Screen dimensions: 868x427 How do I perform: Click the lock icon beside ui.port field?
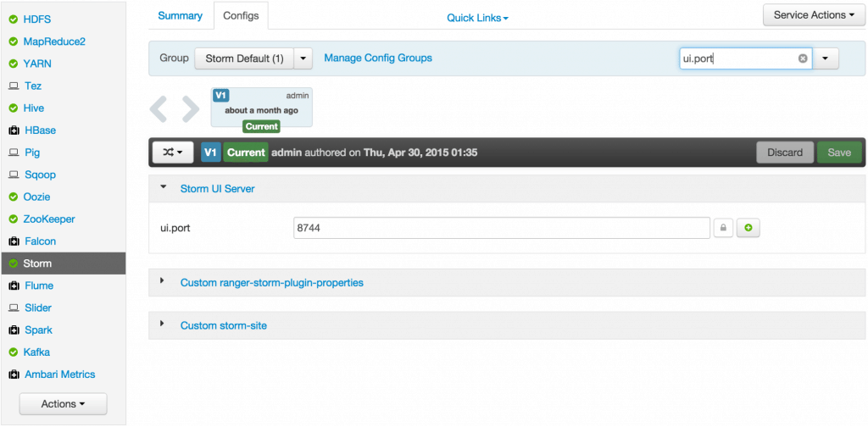tap(723, 228)
